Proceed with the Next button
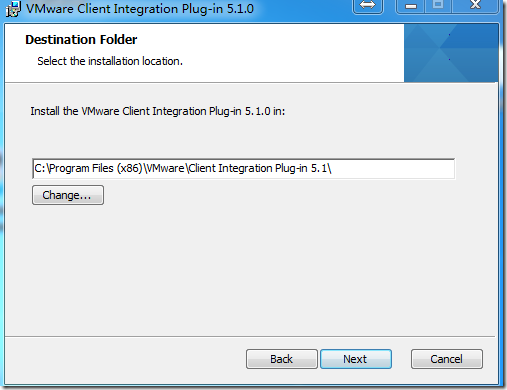Image resolution: width=507 pixels, height=390 pixels. click(x=356, y=359)
